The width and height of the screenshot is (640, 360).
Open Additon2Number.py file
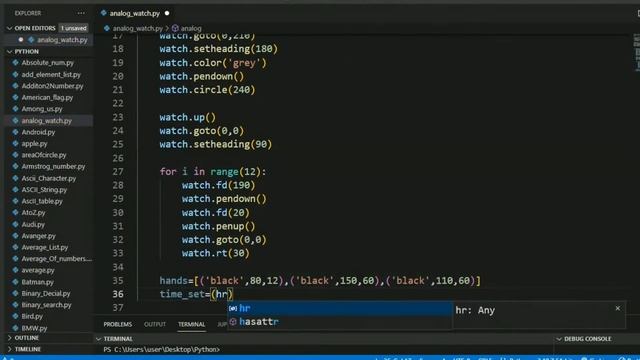pos(52,86)
